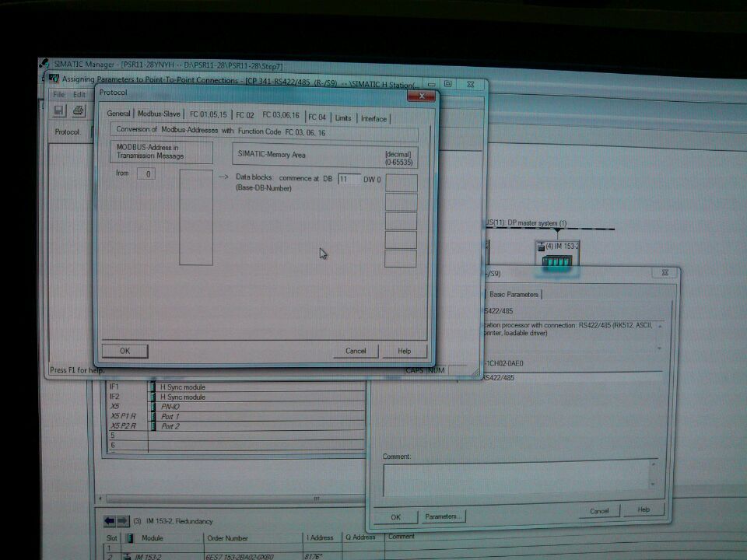
Task: Click the bottom decimal box in SIMATIC column
Action: [x=400, y=258]
